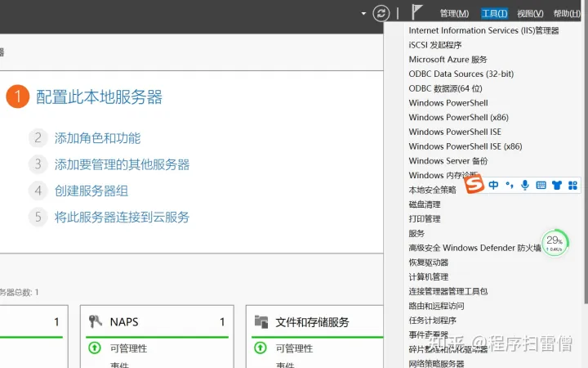Open Windows PowerShell ISE (x86)
Image resolution: width=588 pixels, height=368 pixels.
[x=465, y=146]
